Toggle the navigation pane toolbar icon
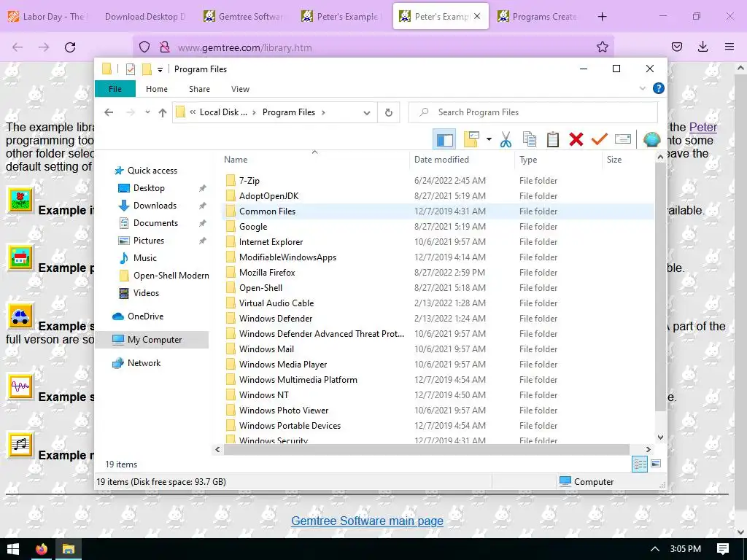 point(444,139)
